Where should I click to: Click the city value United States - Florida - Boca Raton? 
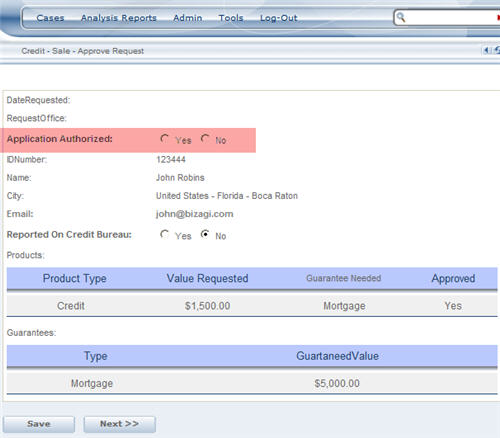coord(227,196)
